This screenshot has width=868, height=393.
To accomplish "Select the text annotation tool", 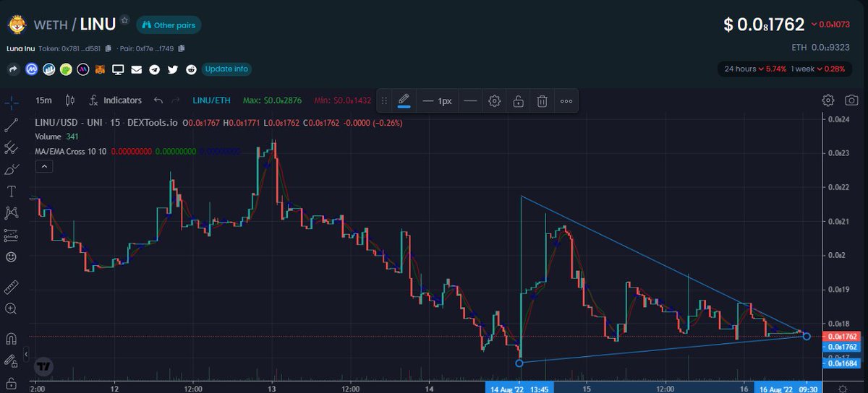I will pyautogui.click(x=11, y=191).
